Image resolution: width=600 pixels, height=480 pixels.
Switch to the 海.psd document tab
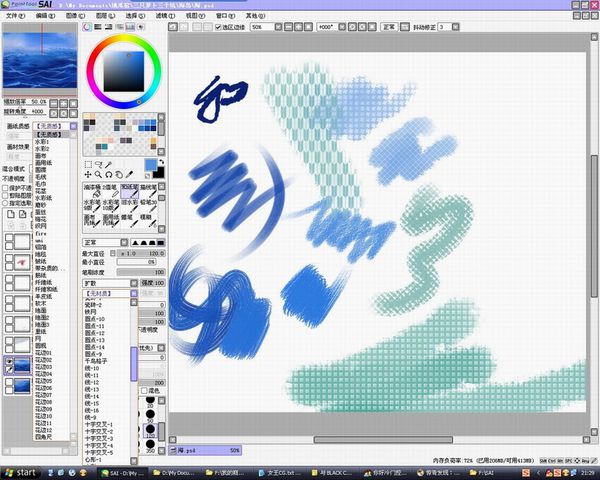(205, 450)
